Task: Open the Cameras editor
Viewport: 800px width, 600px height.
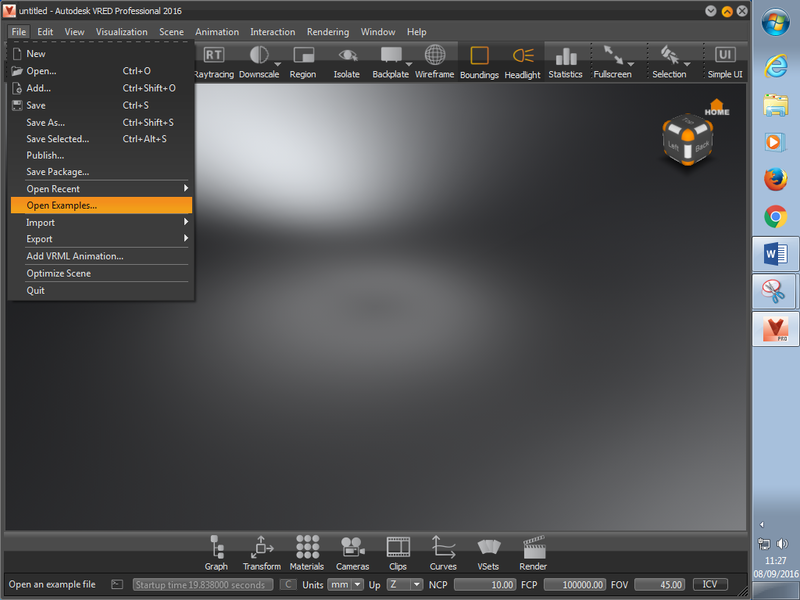Action: 353,553
